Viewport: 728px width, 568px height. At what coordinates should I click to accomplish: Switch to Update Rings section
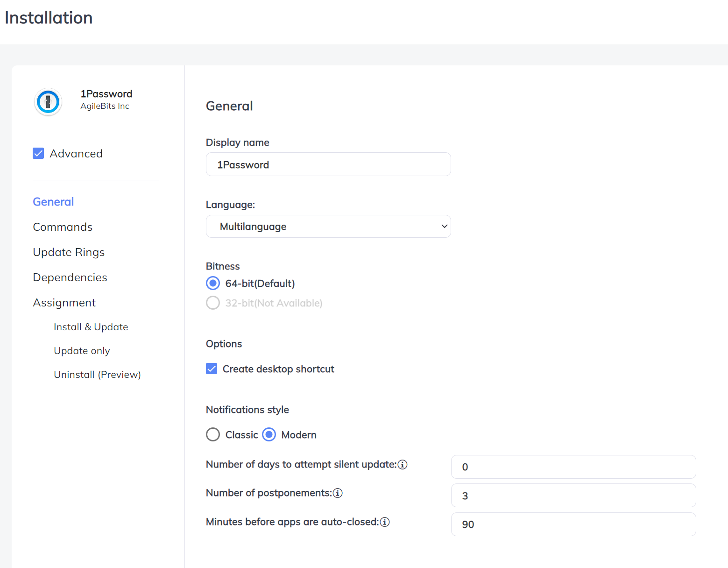(69, 252)
